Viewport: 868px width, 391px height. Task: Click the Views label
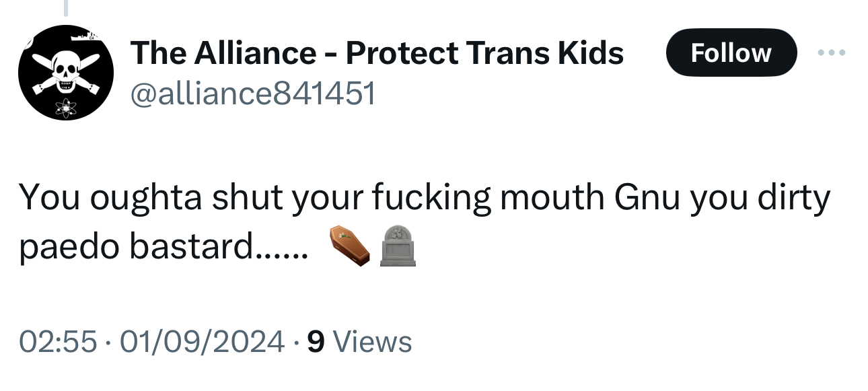click(x=372, y=341)
